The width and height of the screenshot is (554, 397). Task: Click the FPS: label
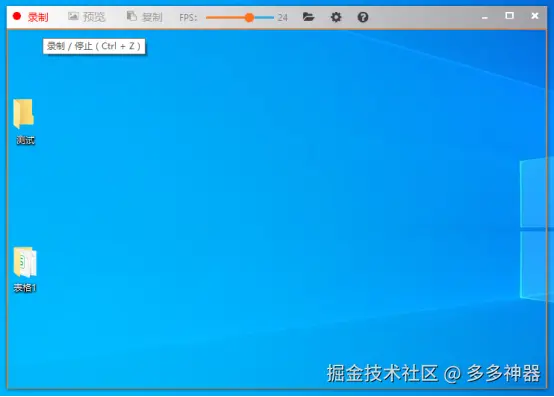(x=188, y=17)
